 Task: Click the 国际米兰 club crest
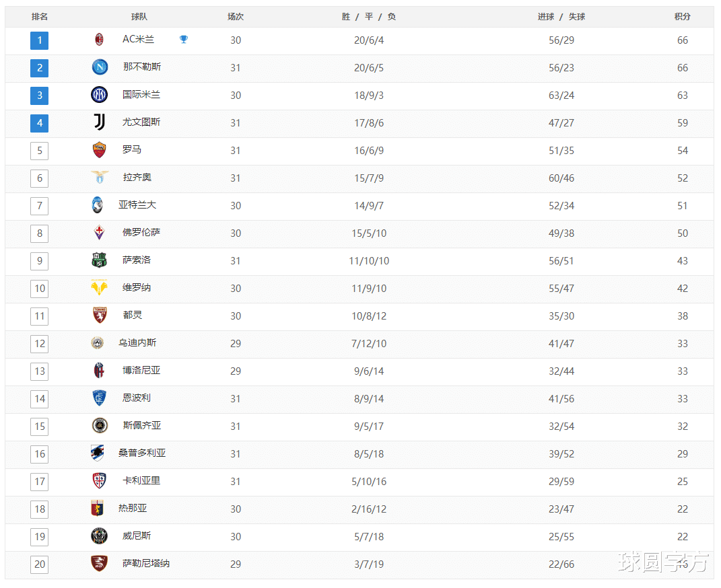point(100,95)
